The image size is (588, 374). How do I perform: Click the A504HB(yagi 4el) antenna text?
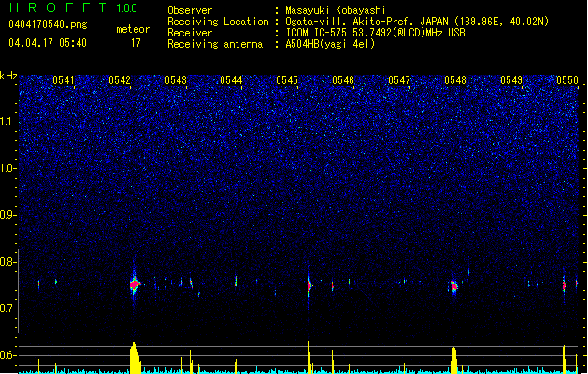330,44
